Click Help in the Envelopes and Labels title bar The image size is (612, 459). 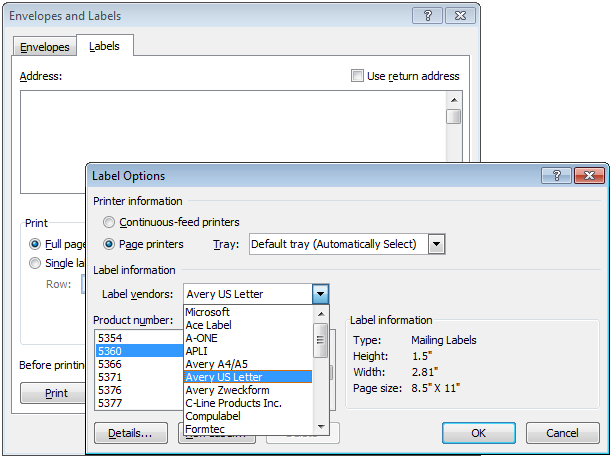point(427,16)
